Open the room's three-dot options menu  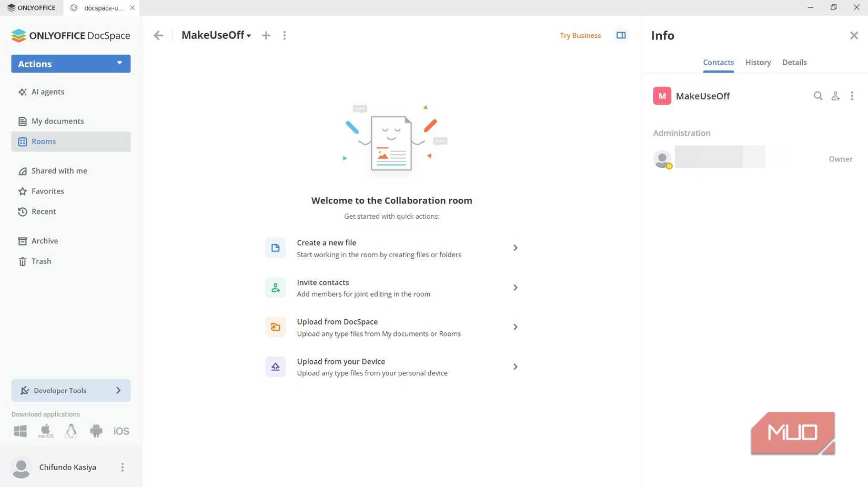click(x=285, y=35)
